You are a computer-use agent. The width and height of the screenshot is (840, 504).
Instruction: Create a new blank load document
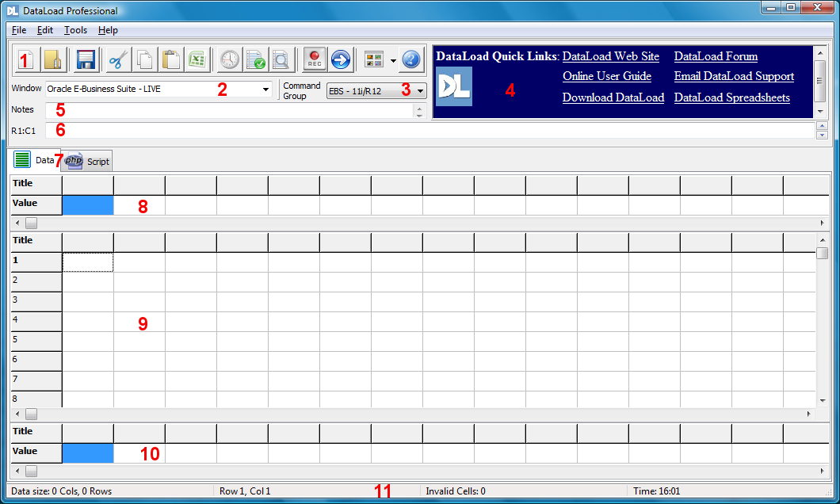click(x=25, y=59)
